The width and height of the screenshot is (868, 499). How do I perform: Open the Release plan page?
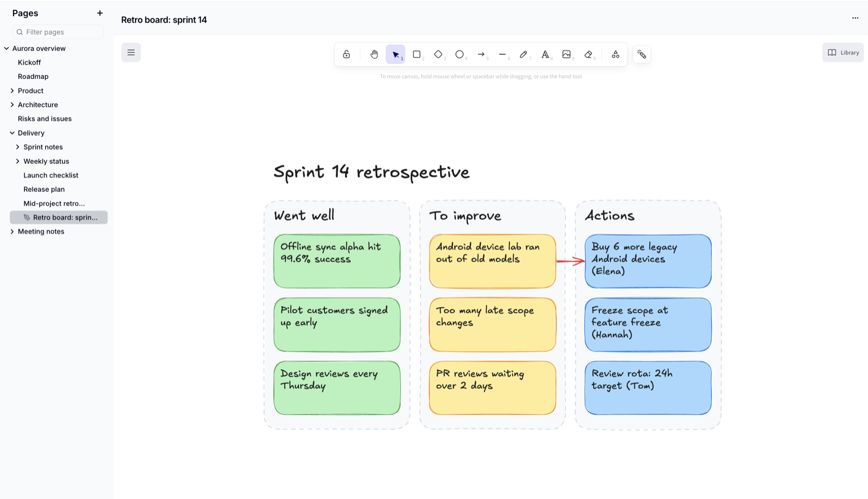point(44,190)
